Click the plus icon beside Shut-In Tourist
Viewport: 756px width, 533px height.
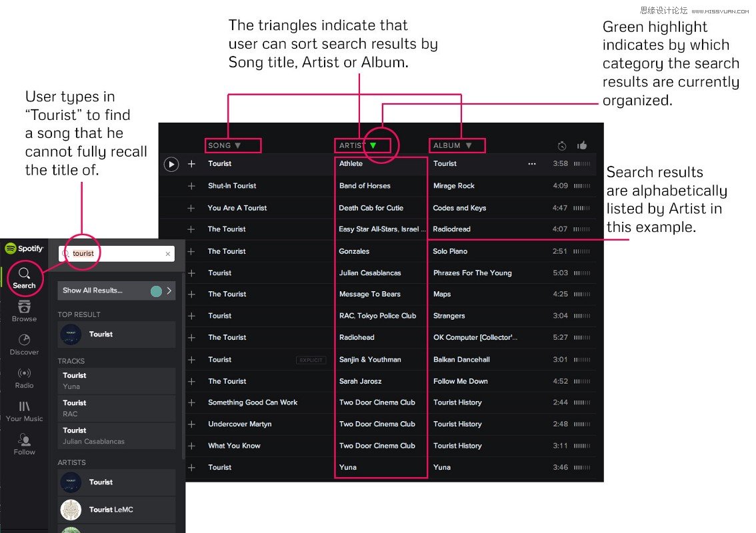point(191,186)
